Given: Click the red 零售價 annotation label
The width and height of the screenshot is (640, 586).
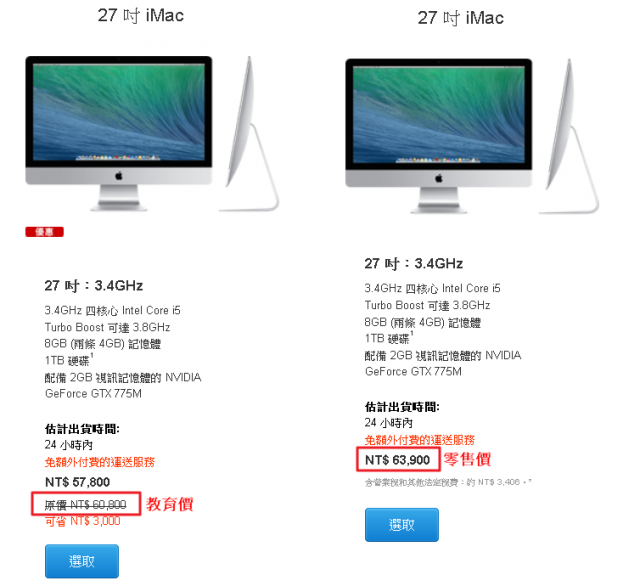Looking at the screenshot, I should 467,459.
